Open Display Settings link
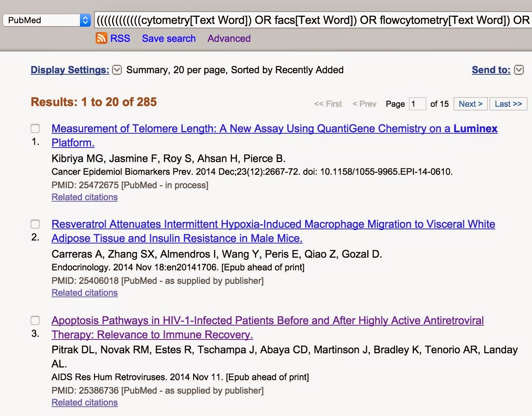532x416 pixels. point(70,70)
